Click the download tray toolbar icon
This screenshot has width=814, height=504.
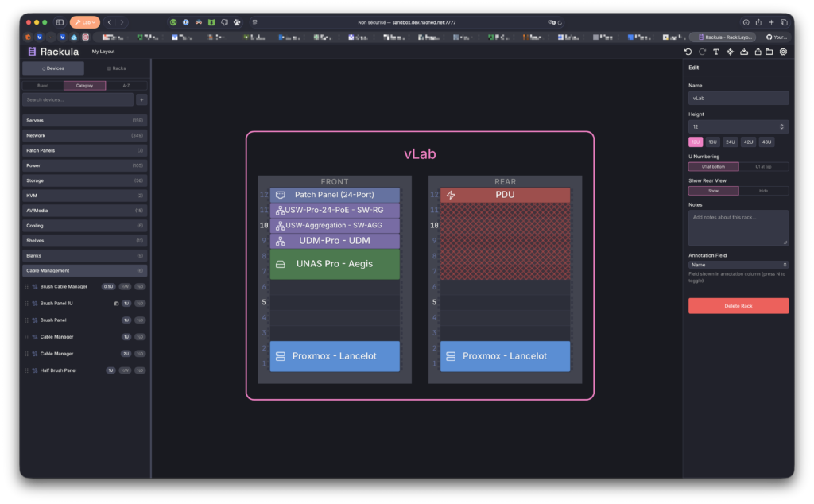coord(744,52)
